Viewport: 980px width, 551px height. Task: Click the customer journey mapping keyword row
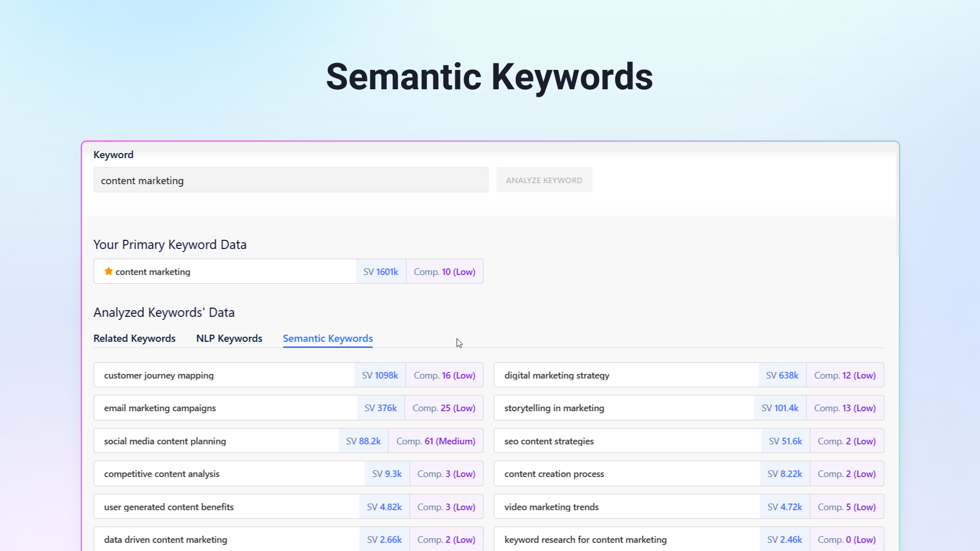[159, 375]
